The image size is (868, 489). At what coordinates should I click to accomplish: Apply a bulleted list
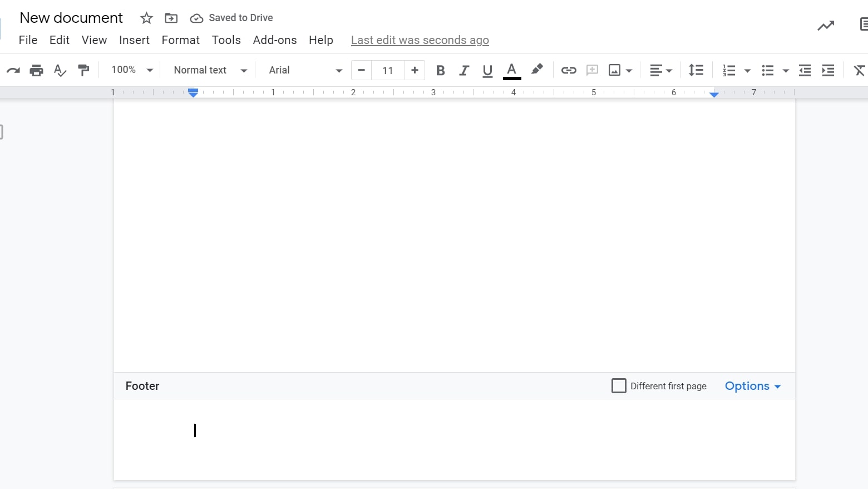pos(768,70)
